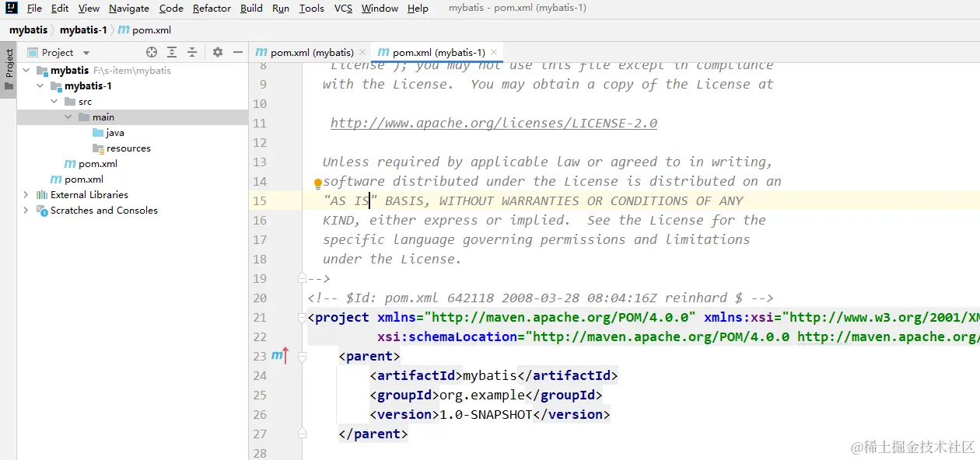Open the VCS menu
This screenshot has height=460, width=980.
(x=343, y=9)
